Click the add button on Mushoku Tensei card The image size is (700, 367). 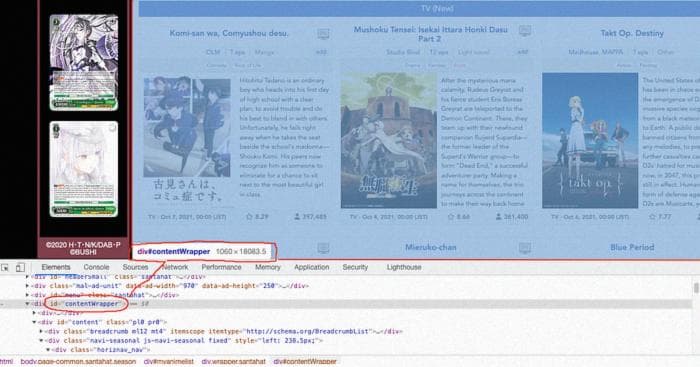coord(522,52)
